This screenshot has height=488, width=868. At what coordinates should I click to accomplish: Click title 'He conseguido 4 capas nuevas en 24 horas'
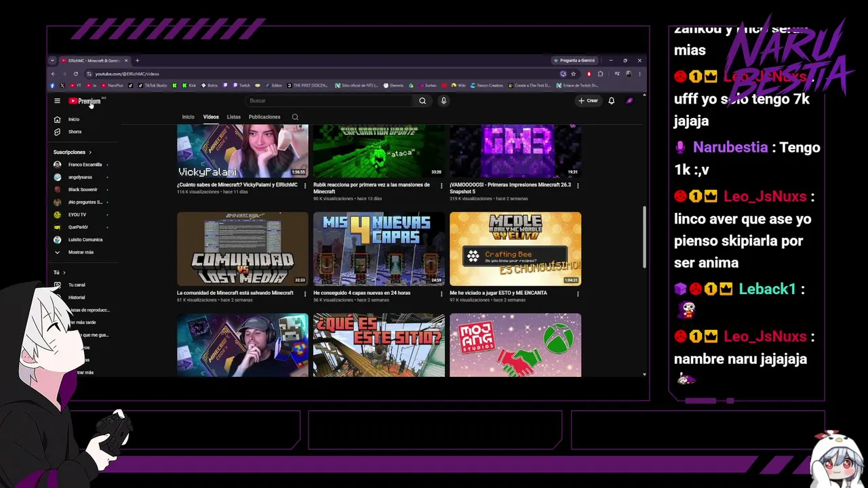tap(361, 293)
